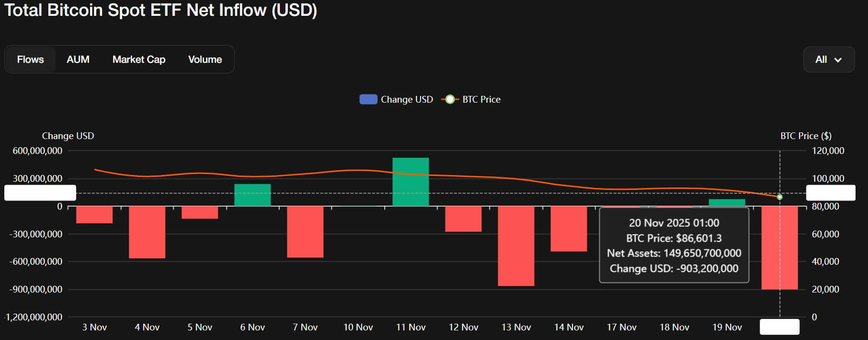
Task: Click the BTC Price legend line marker
Action: click(x=449, y=99)
